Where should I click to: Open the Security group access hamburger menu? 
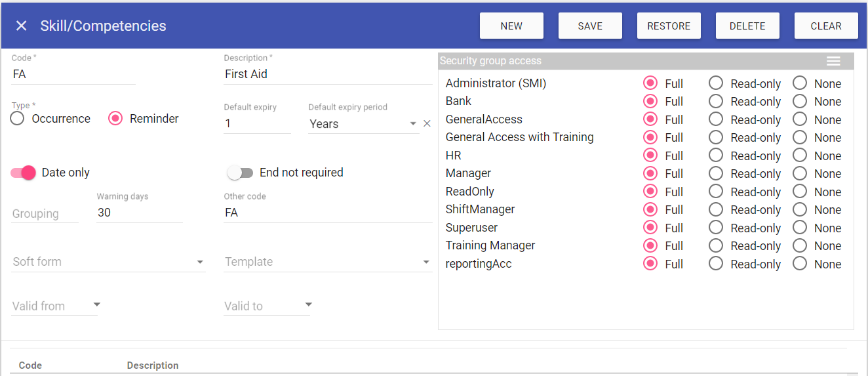pos(833,61)
